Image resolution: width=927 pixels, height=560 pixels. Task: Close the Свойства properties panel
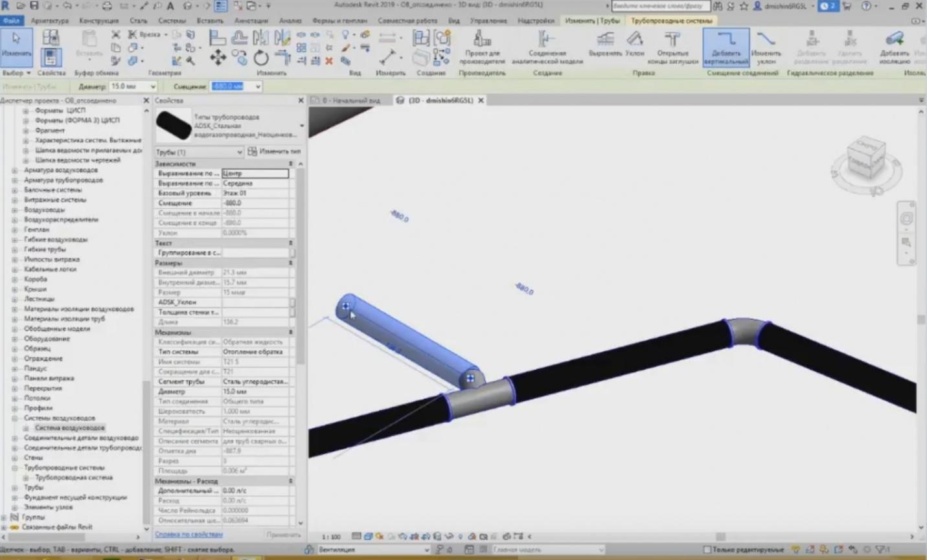click(301, 100)
